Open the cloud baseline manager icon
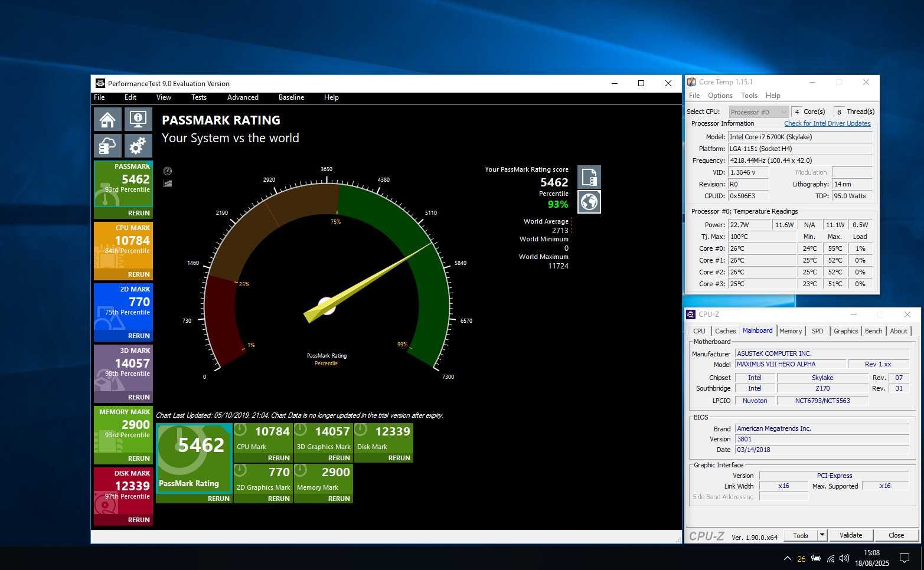 pyautogui.click(x=107, y=145)
